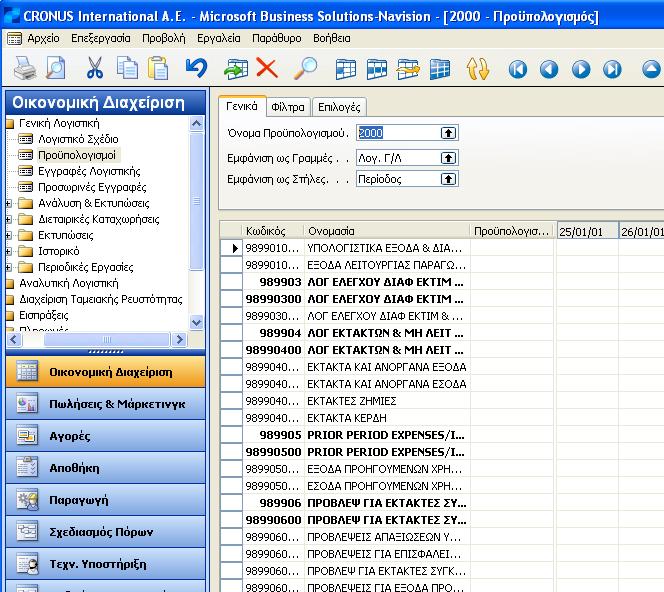Select Προϋπολογισμοί in the tree
Screen dimensions: 664x592
pos(77,155)
